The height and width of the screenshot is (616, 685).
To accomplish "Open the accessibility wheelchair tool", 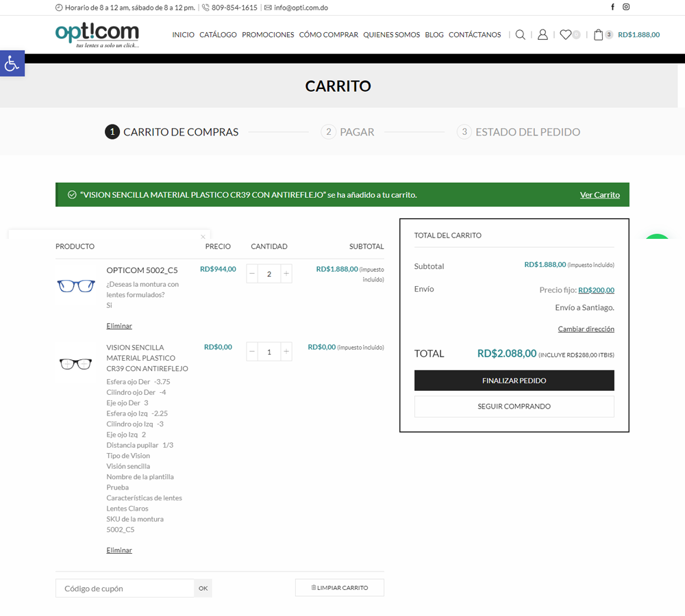I will (x=12, y=64).
